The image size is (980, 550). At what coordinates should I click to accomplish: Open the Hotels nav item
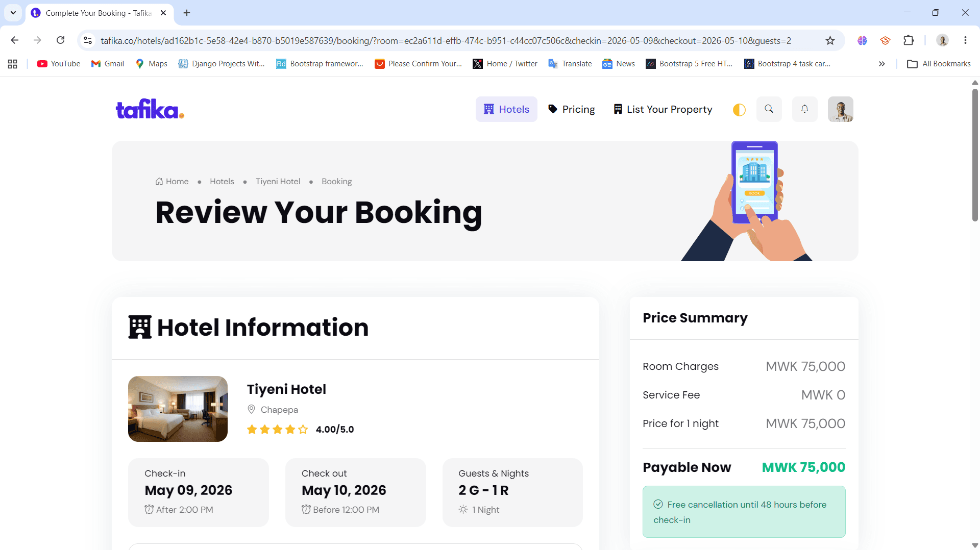click(x=506, y=109)
